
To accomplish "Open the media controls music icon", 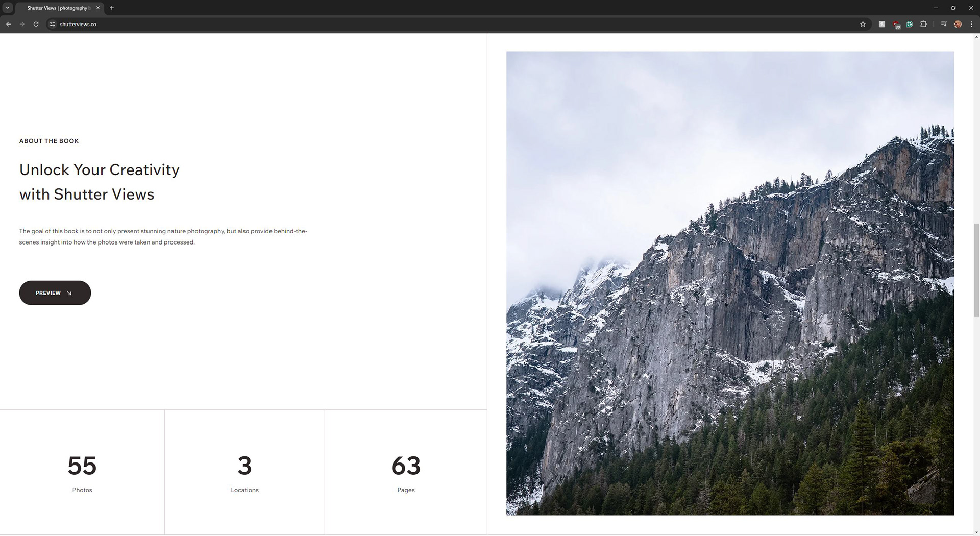I will pos(944,24).
